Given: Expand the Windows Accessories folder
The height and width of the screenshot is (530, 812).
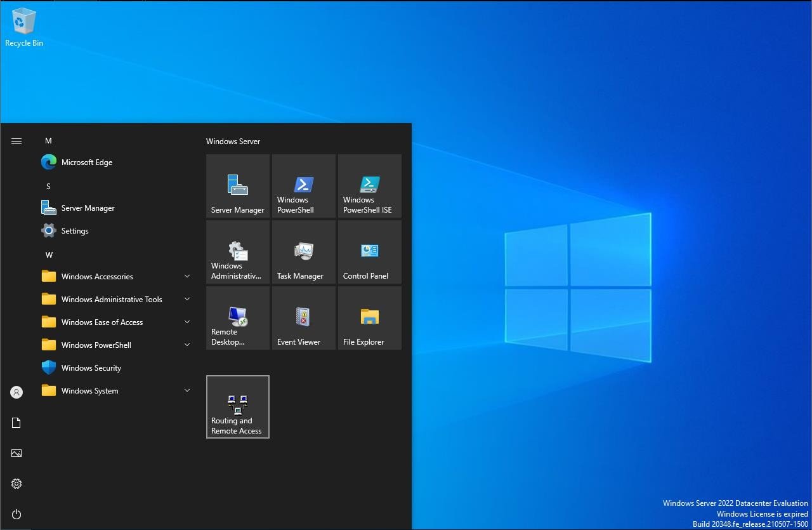Looking at the screenshot, I should [x=115, y=277].
